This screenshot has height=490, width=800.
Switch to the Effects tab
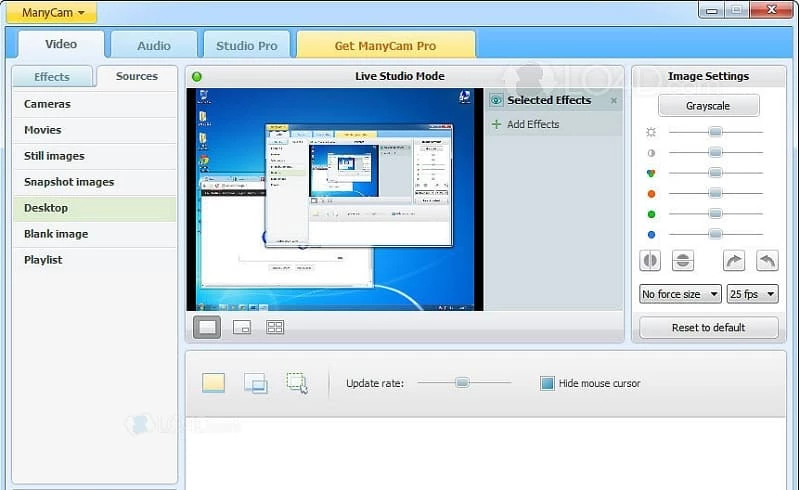click(52, 77)
